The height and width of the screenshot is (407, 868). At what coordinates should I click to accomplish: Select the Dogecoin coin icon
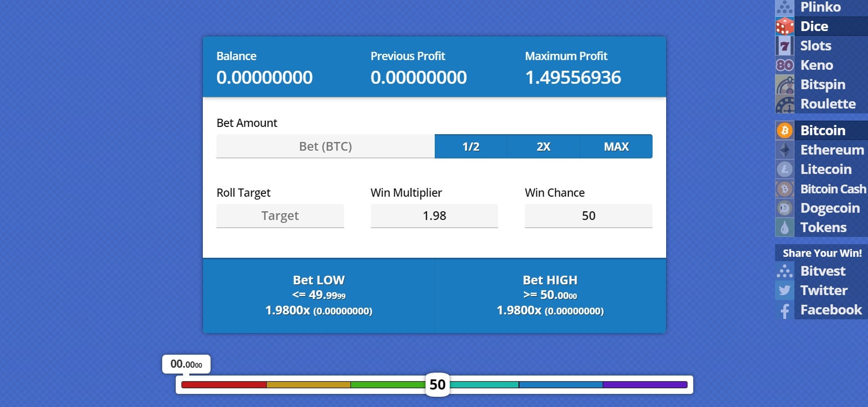tap(785, 208)
